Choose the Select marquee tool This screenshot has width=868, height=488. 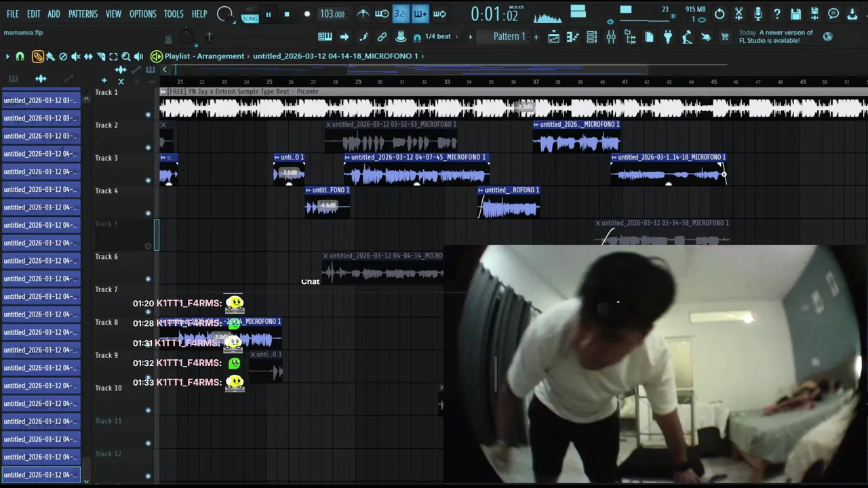pos(113,56)
